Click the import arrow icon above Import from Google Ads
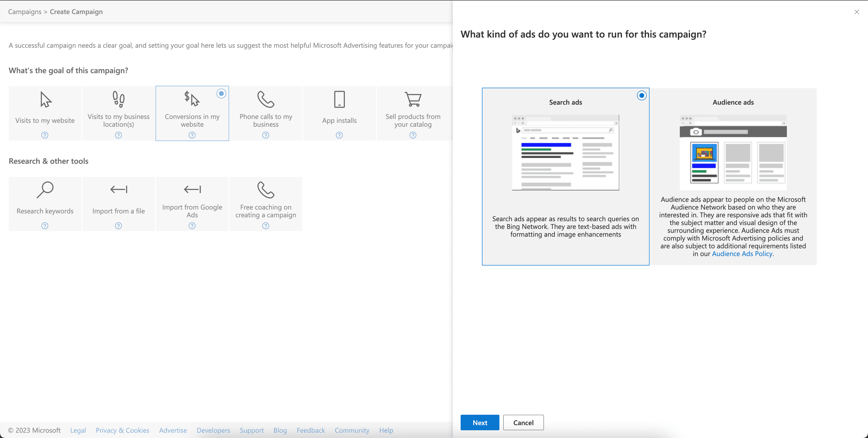This screenshot has height=438, width=868. coord(192,189)
